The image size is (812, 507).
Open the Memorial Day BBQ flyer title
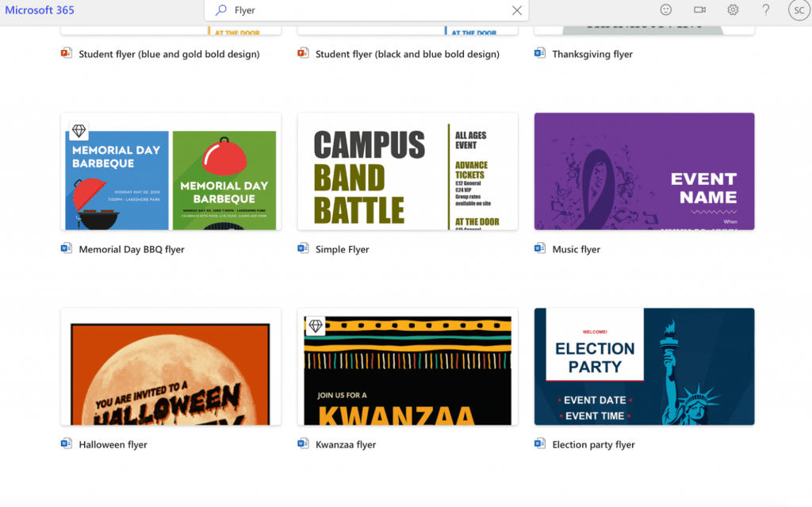point(132,249)
